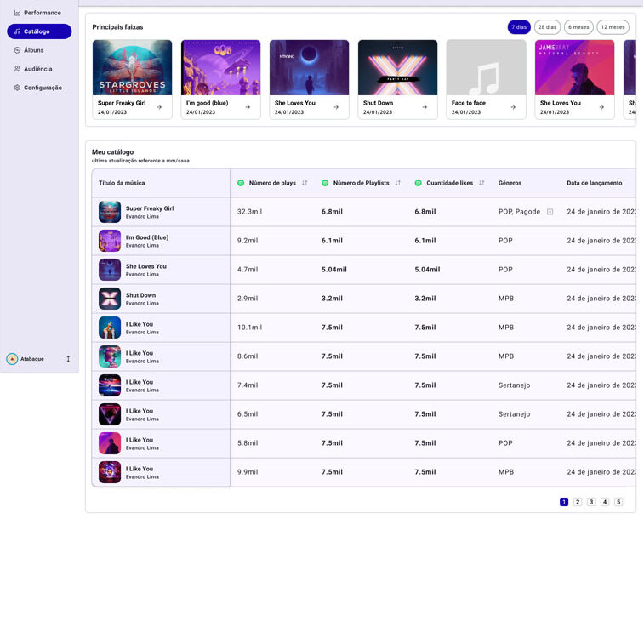Click the Performance chart icon
Screen dimensions: 644x644
click(17, 13)
